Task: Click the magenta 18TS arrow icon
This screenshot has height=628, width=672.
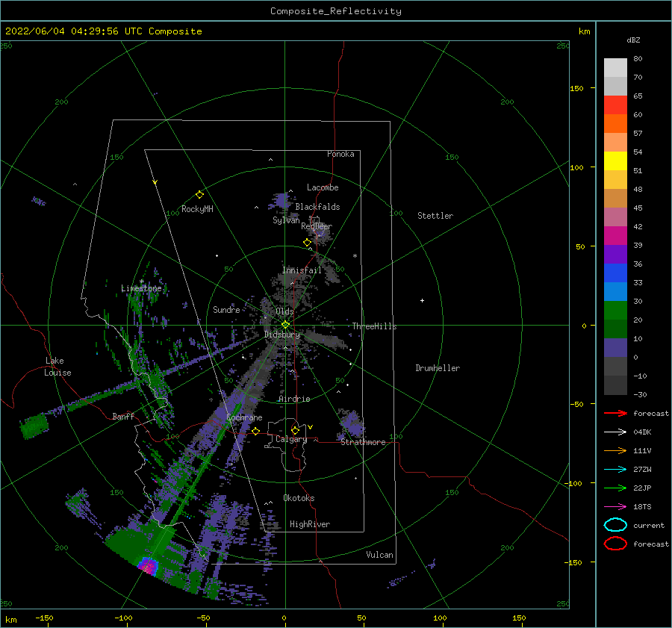Action: [615, 507]
